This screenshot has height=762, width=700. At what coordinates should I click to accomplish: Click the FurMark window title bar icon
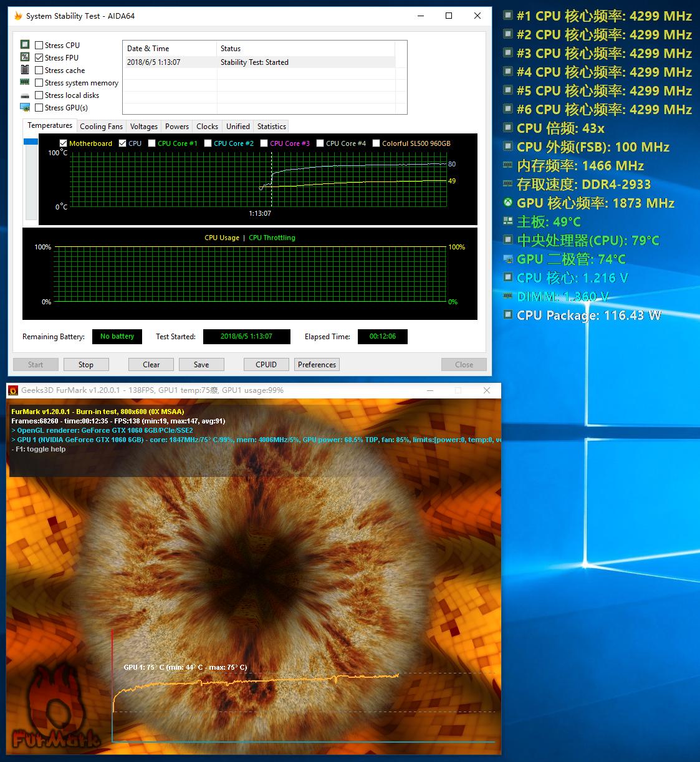13,390
